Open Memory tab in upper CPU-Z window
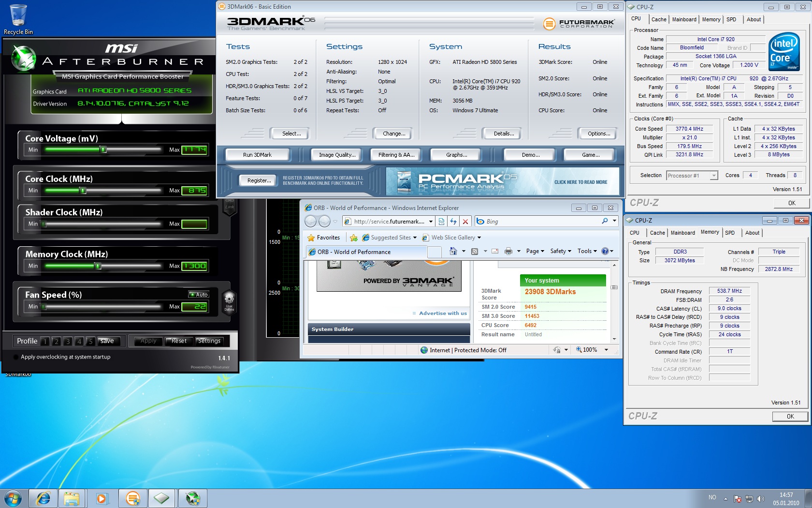Screen dimensions: 812x508 point(711,19)
